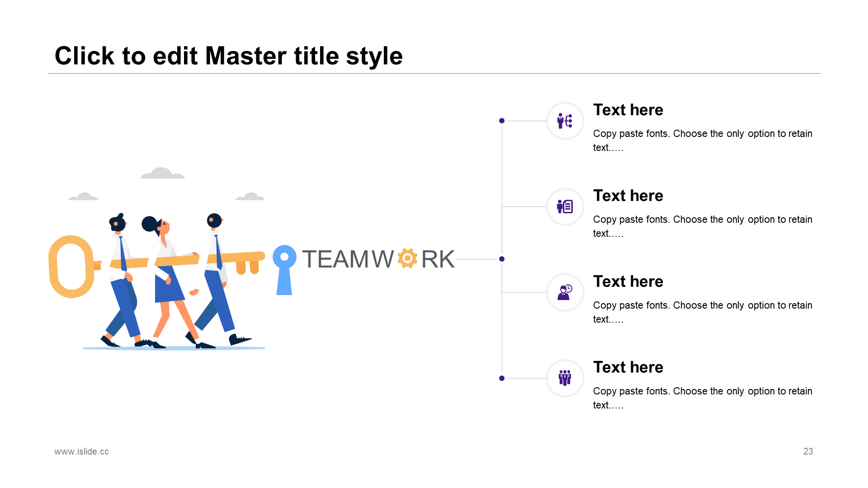
Task: Click the top purple connector dot
Action: [x=502, y=121]
